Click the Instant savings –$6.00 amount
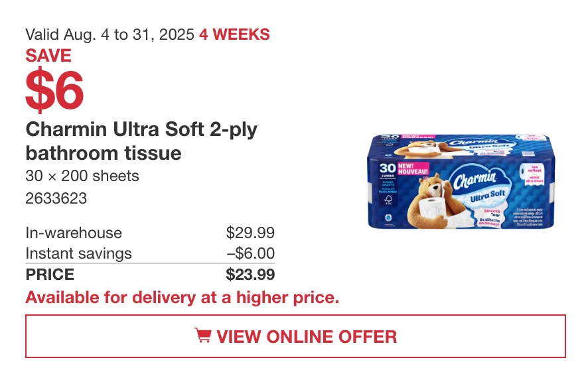The width and height of the screenshot is (588, 382). [x=250, y=253]
